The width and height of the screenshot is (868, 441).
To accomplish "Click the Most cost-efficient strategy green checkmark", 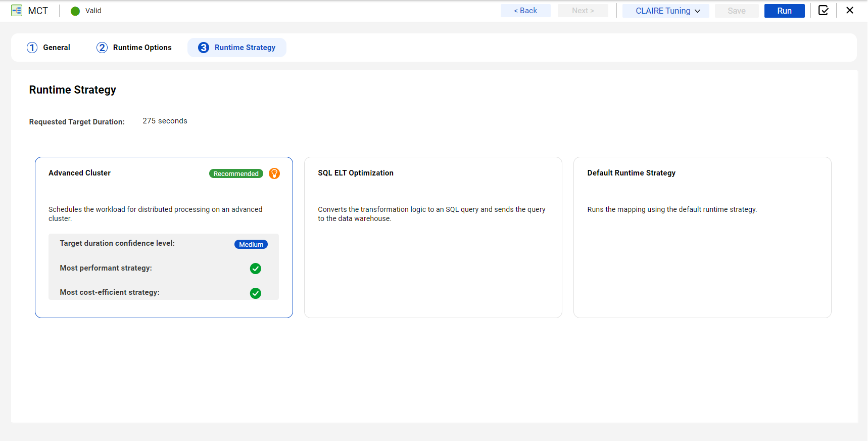I will tap(256, 293).
